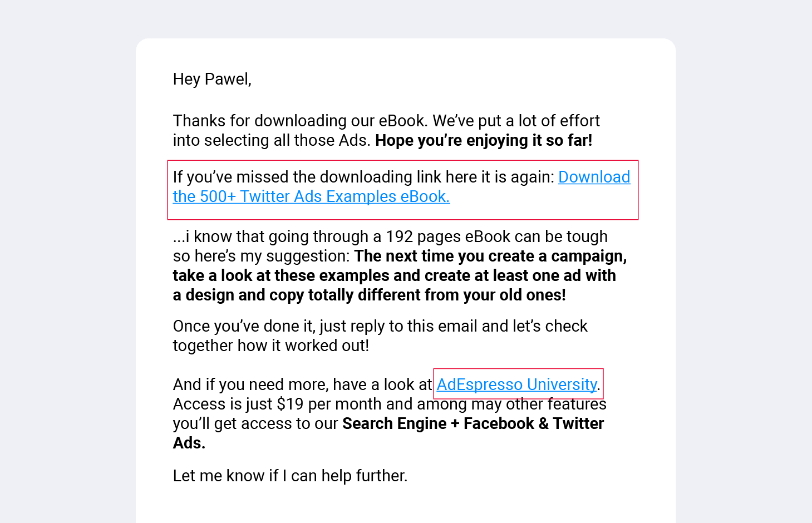The width and height of the screenshot is (812, 523).
Task: Click the bold 'Ads.' word ending the paragraph
Action: pos(189,443)
